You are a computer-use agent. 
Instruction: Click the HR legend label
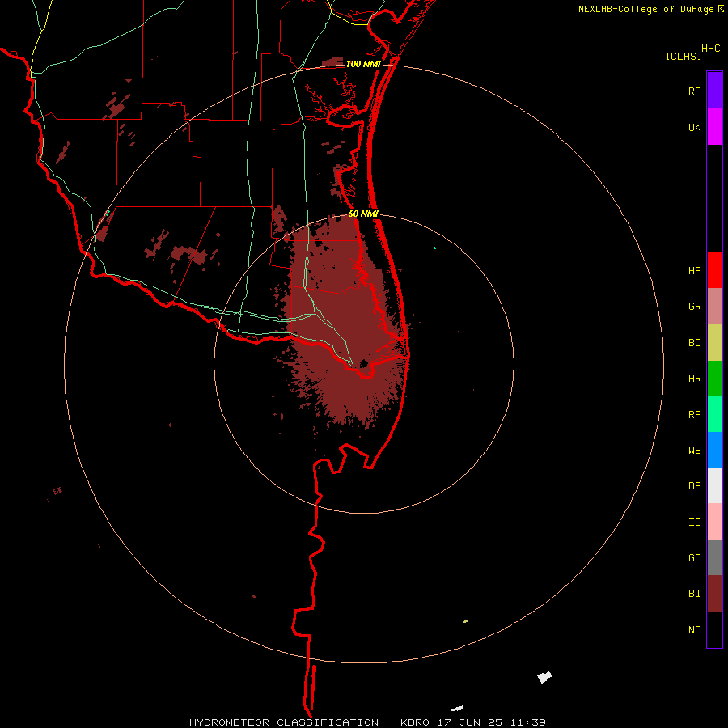694,379
